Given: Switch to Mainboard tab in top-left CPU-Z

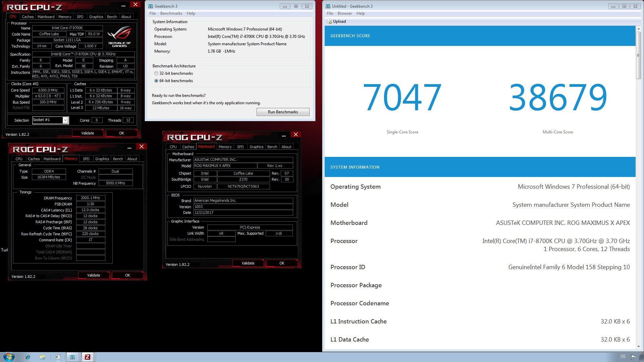Looking at the screenshot, I should pos(46,17).
